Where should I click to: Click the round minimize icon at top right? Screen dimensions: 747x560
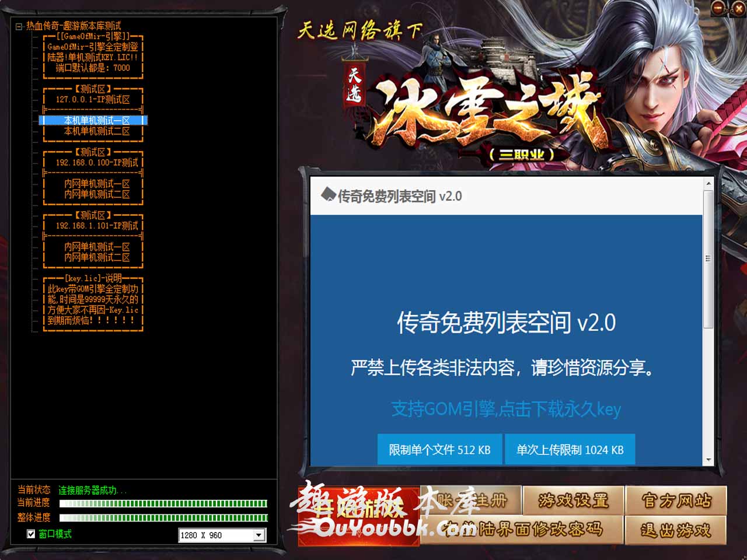tap(719, 8)
